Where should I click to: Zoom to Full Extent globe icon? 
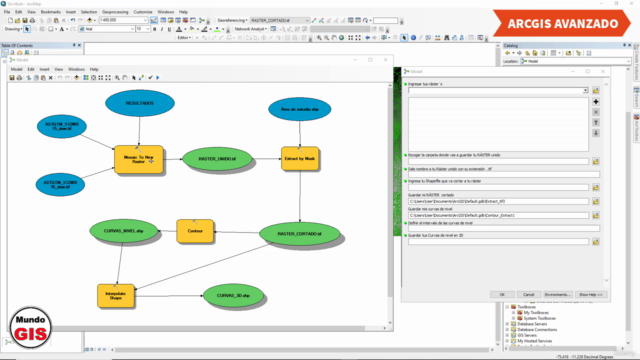point(341,38)
